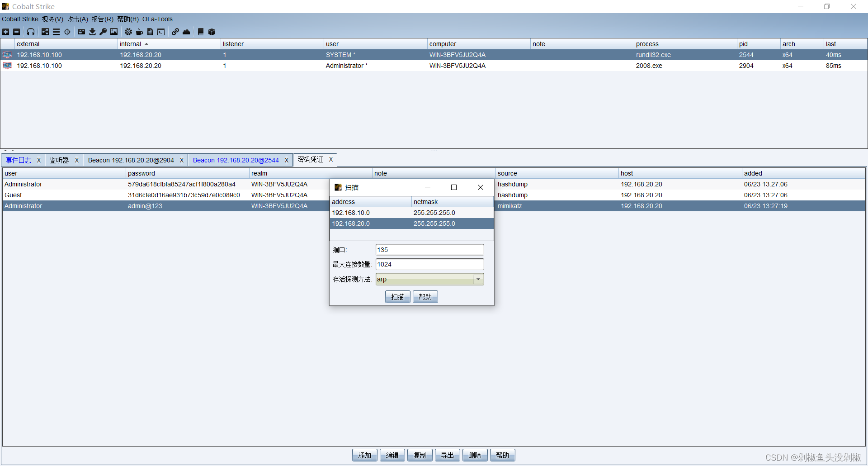Click the 帮助 button in scan dialog

425,297
